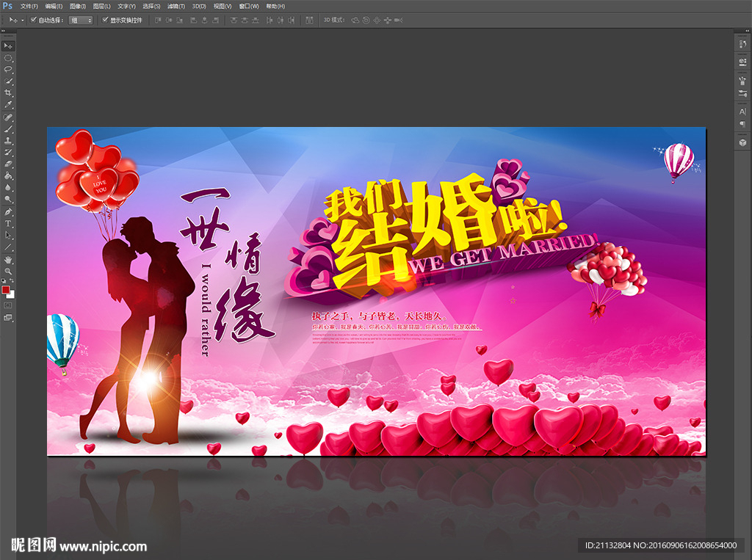Click align left edges button
Viewport: 752px width, 560px height.
click(194, 20)
